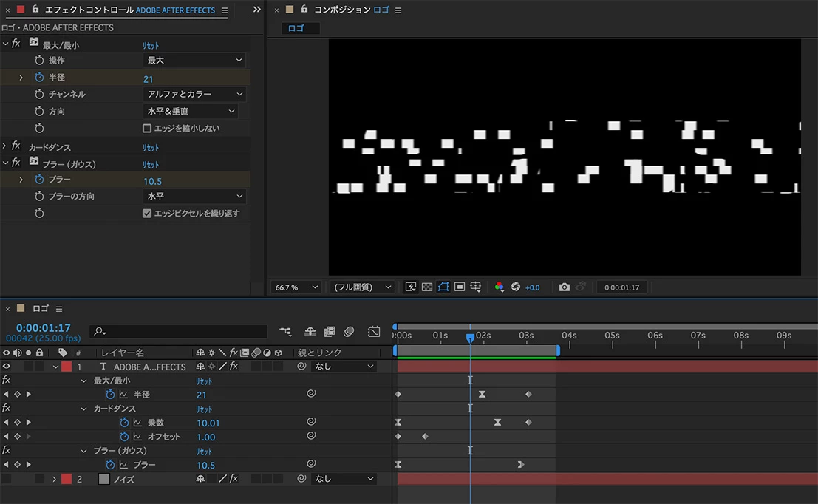Image resolution: width=818 pixels, height=504 pixels.
Task: Show hidden panels with double-arrow icon
Action: [256, 10]
